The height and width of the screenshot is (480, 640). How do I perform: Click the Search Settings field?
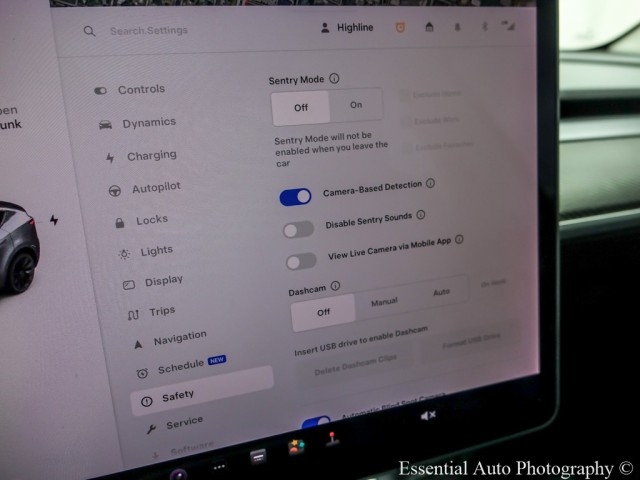click(148, 31)
